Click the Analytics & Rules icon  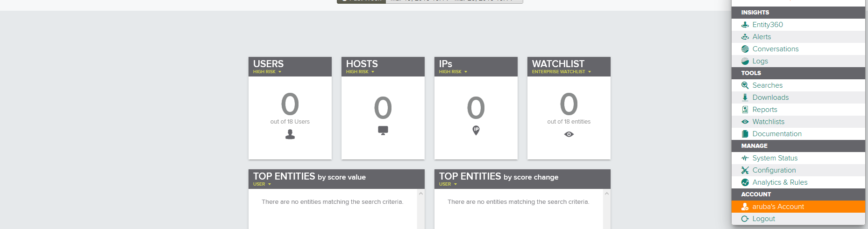[x=745, y=182]
